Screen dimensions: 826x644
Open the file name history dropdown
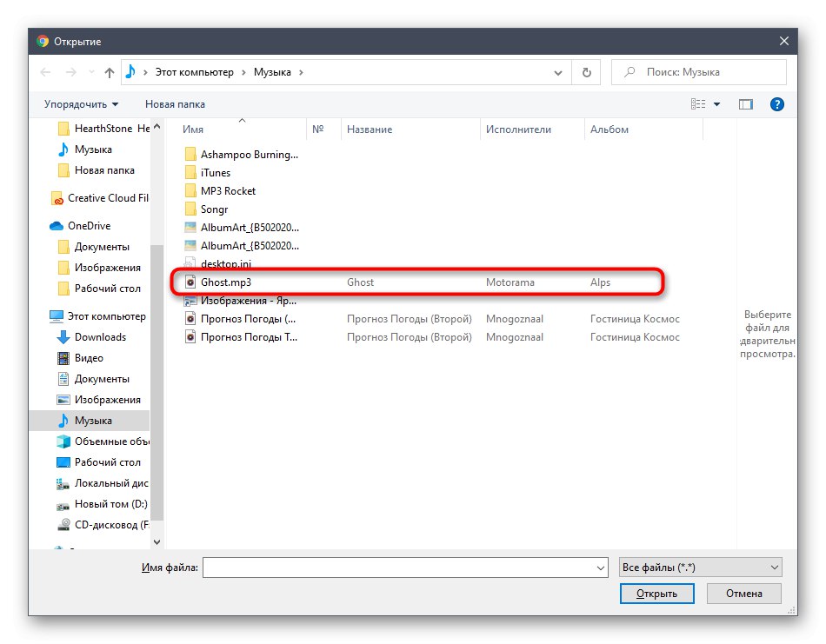tap(601, 568)
